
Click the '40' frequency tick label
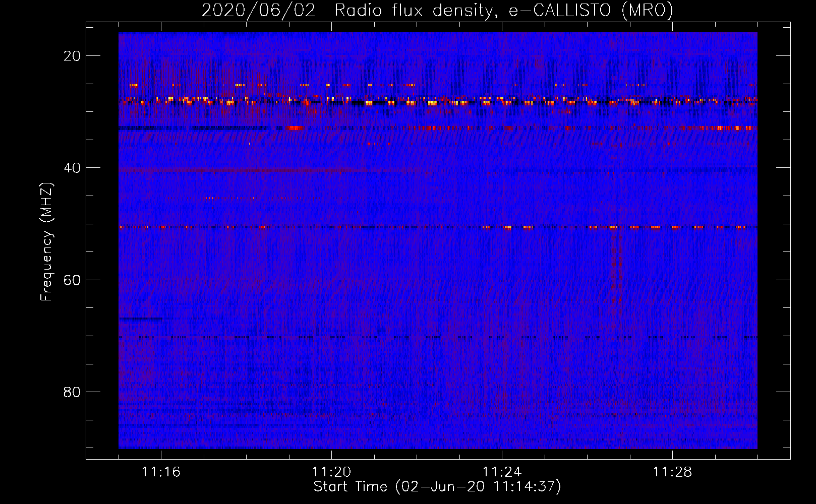72,168
